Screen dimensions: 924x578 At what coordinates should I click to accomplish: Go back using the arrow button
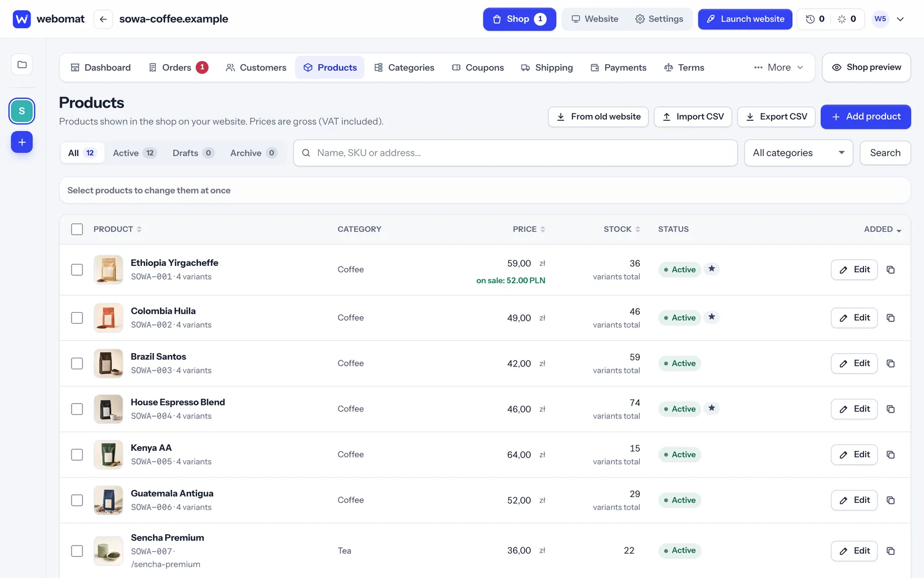(x=103, y=19)
